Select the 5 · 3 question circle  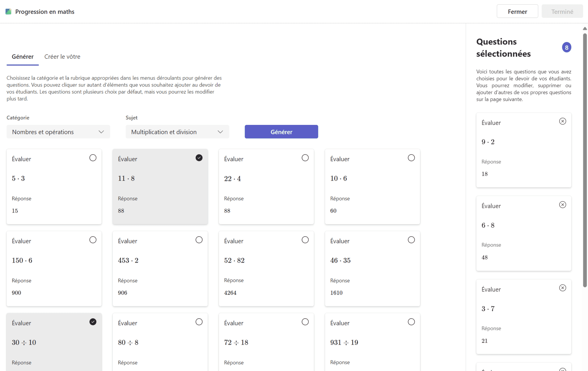point(93,158)
